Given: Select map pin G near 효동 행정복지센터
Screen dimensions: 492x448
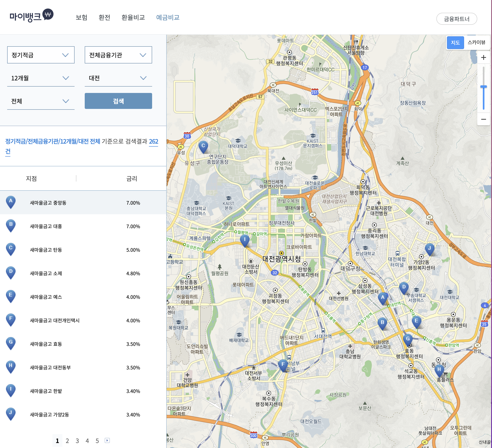Looking at the screenshot, I should [x=408, y=340].
